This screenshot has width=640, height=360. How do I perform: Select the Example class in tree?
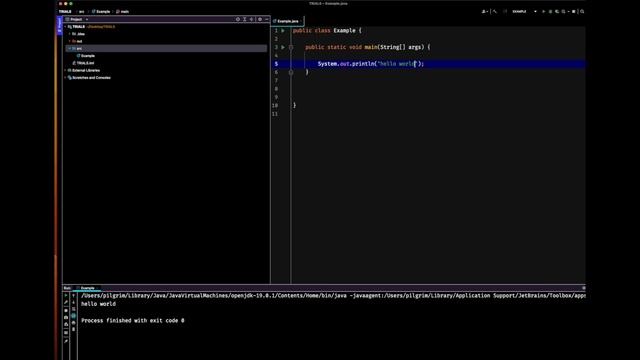click(86, 56)
